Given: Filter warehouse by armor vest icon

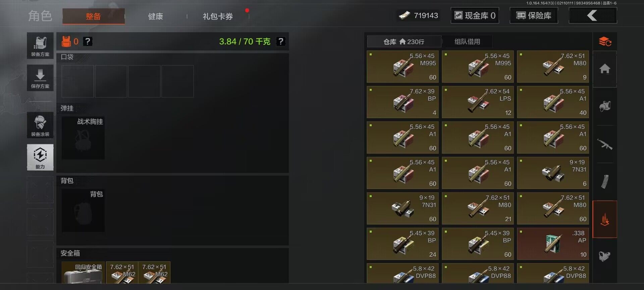Looking at the screenshot, I should pyautogui.click(x=605, y=106).
